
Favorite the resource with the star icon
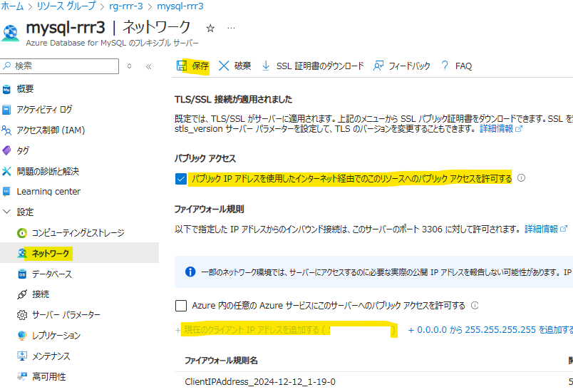[x=210, y=28]
